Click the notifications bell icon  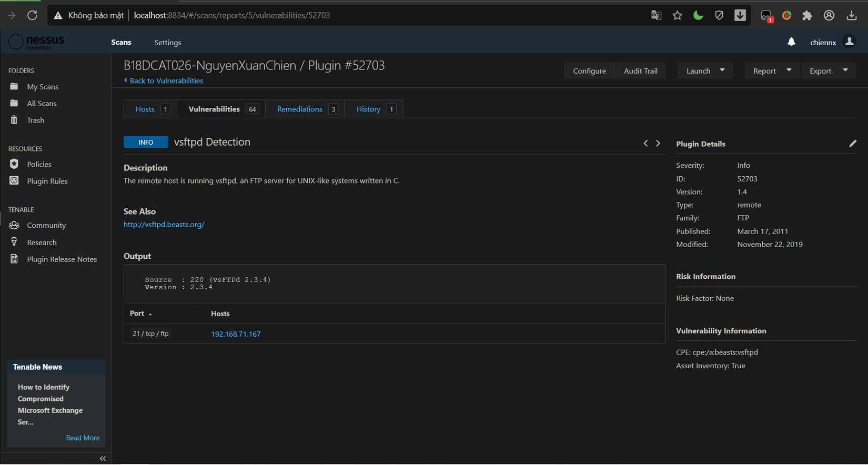coord(791,42)
